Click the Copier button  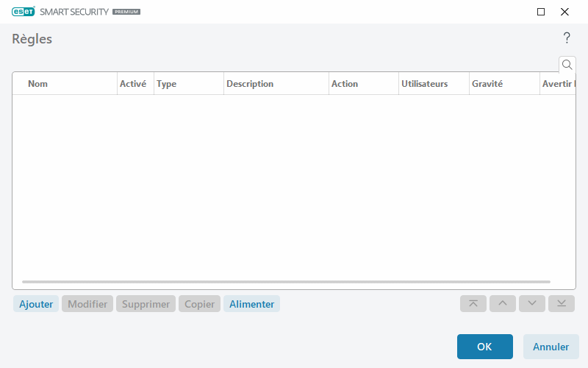[199, 304]
